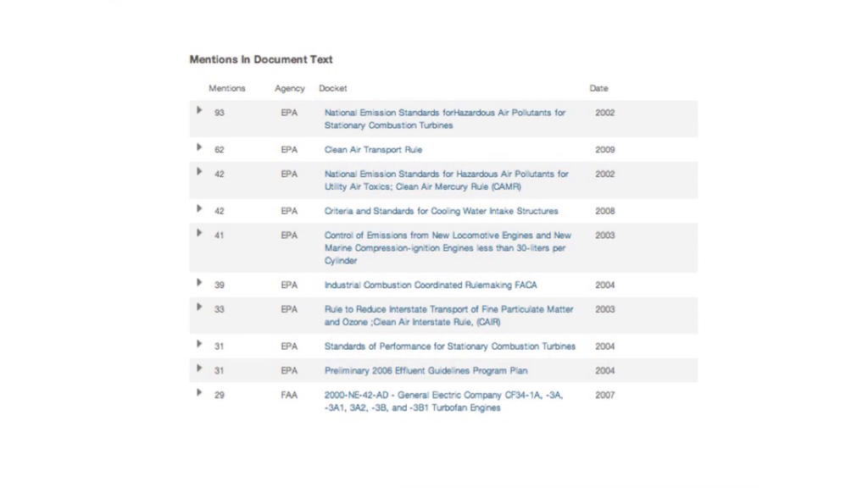Expand the Industrial Combustion FACA row

pyautogui.click(x=199, y=283)
